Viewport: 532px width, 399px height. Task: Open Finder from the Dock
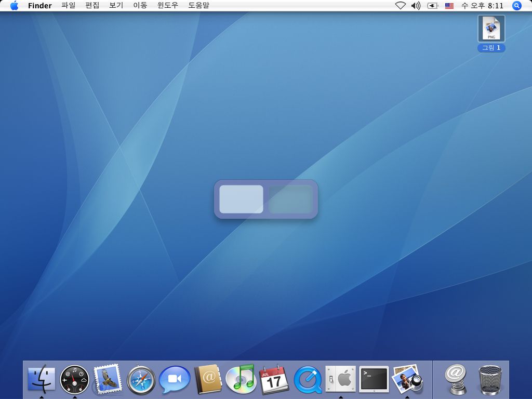41,379
